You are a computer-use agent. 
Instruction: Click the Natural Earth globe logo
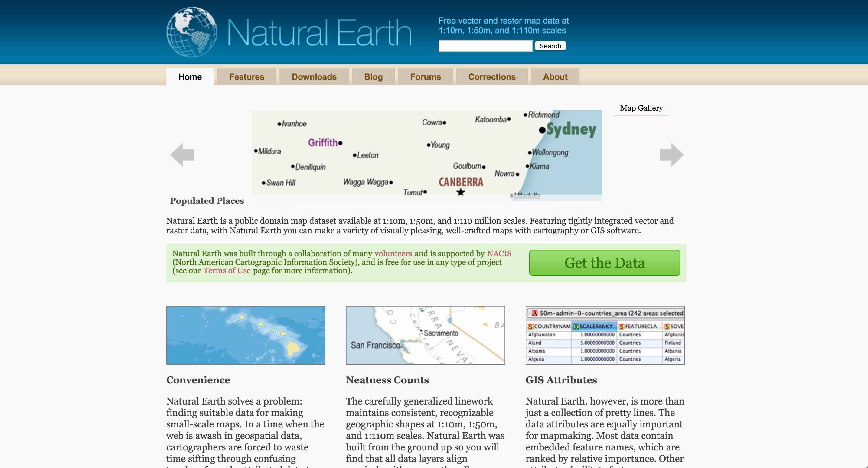click(x=192, y=32)
